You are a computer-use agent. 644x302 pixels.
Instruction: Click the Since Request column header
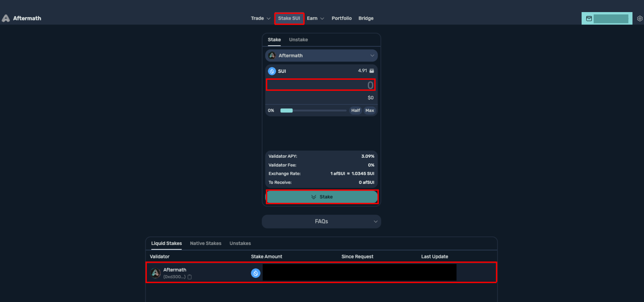357,257
